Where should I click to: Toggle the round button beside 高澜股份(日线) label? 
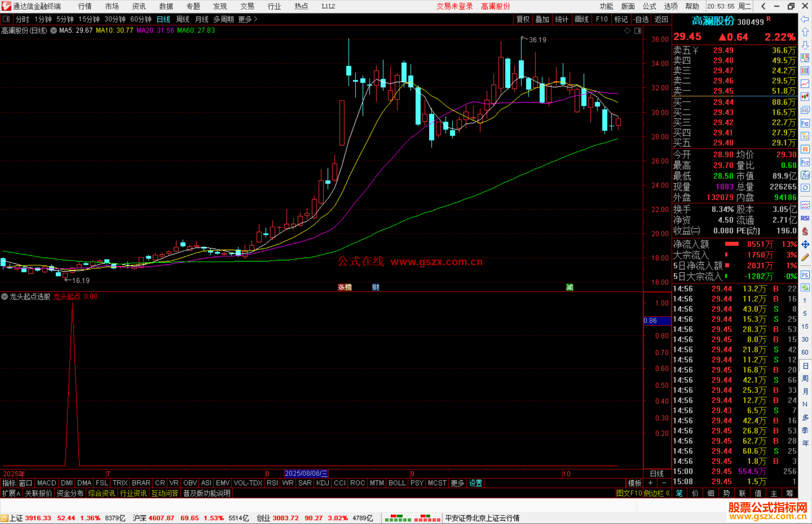(x=53, y=30)
